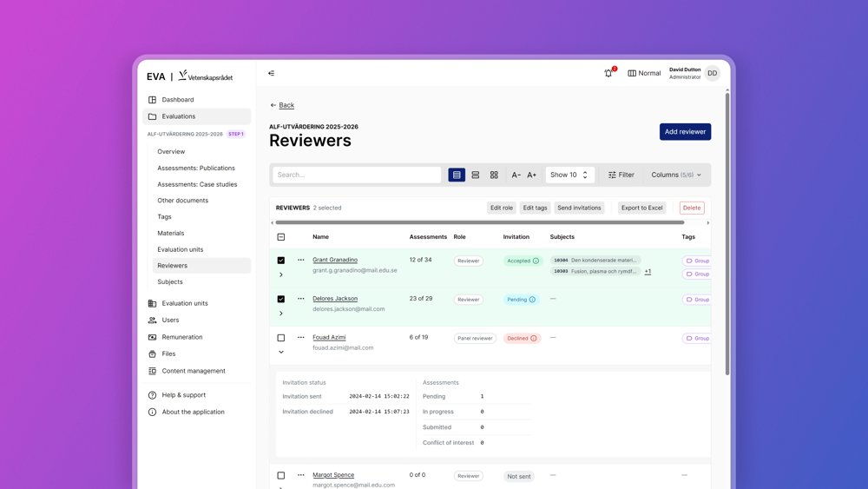Open the Columns (5/6) dropdown
The width and height of the screenshot is (868, 489).
[x=675, y=175]
